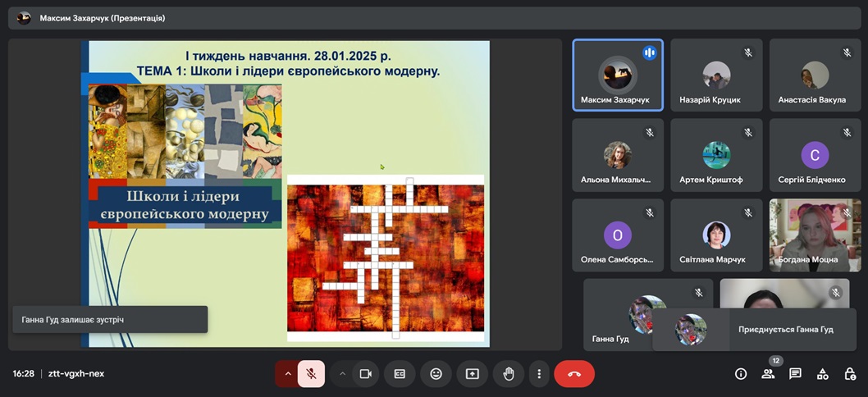Click the crossword image in the slide
The width and height of the screenshot is (868, 397).
386,258
